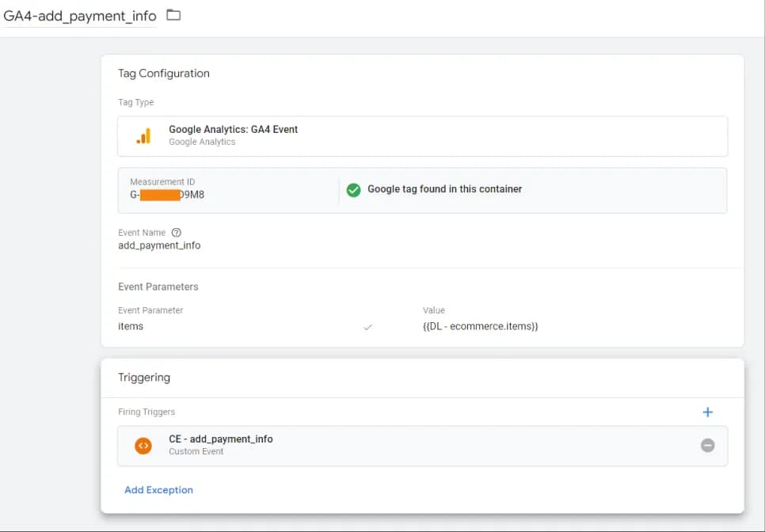Open the CE - add_payment_info trigger
The width and height of the screenshot is (765, 532).
pos(423,446)
